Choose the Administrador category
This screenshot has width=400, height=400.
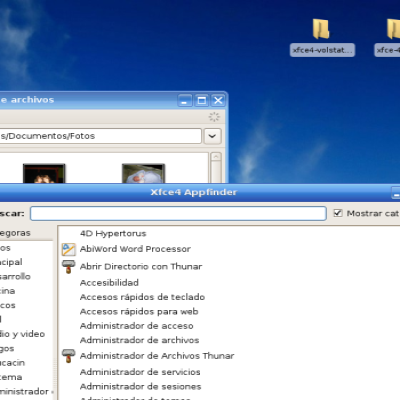tap(24, 391)
